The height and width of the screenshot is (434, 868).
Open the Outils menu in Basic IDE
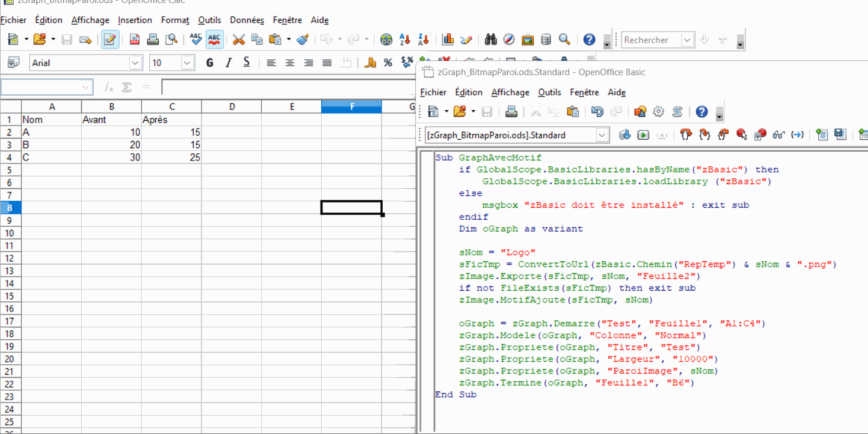coord(549,92)
